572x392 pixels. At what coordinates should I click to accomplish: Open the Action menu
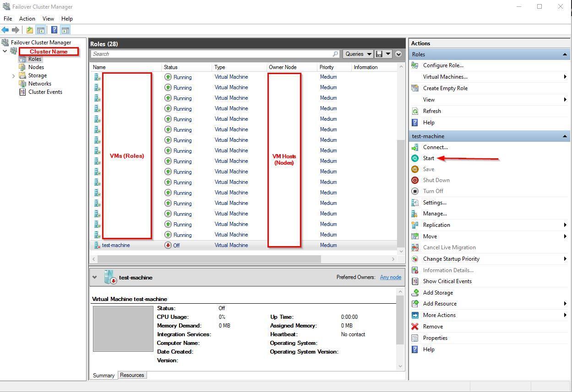[x=27, y=19]
